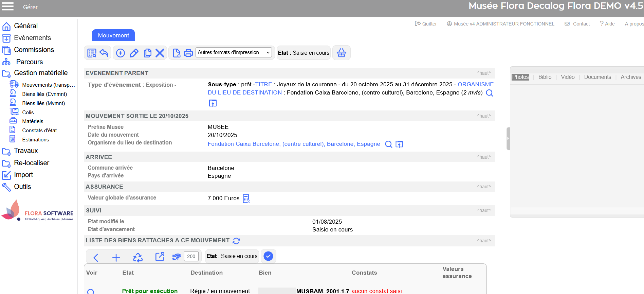Toggle the eye visibility icon in list toolbar
The width and height of the screenshot is (644, 294).
tap(177, 257)
